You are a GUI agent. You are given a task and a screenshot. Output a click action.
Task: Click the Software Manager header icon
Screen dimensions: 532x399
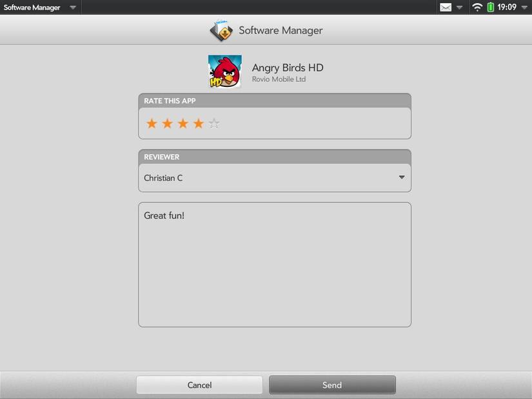point(221,30)
